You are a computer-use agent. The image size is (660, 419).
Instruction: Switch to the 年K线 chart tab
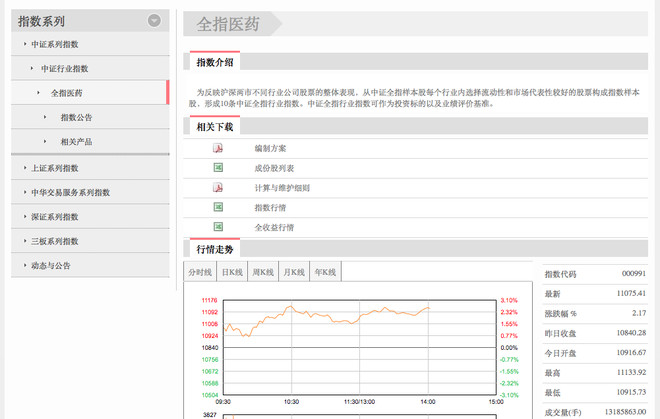coord(325,272)
